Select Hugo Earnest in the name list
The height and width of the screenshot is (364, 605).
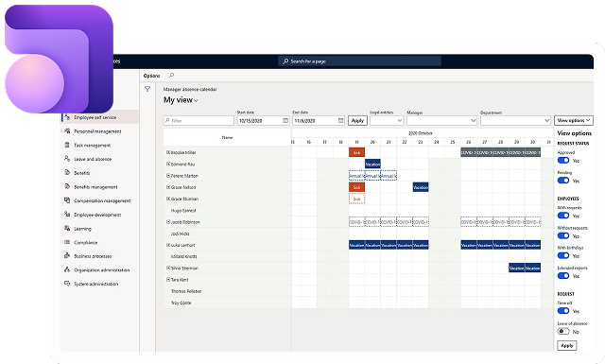pyautogui.click(x=183, y=211)
